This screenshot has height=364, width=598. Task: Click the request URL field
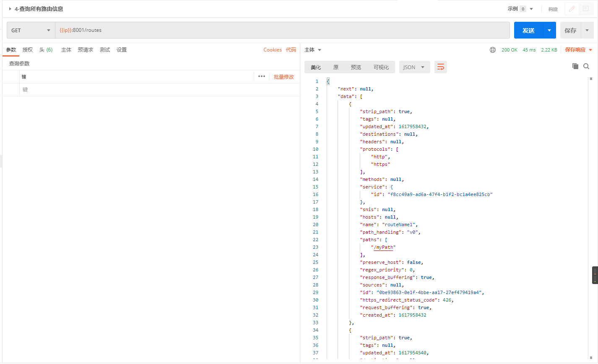click(x=282, y=30)
